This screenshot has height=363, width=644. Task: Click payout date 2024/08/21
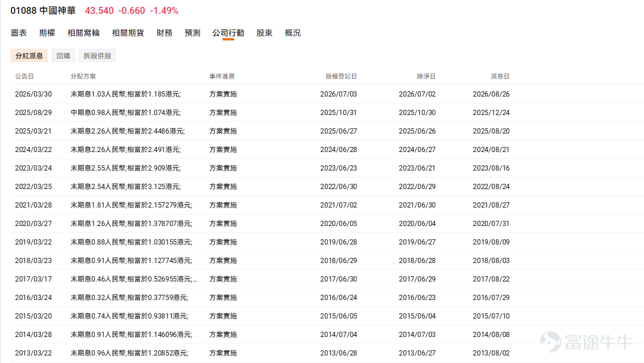click(x=491, y=150)
